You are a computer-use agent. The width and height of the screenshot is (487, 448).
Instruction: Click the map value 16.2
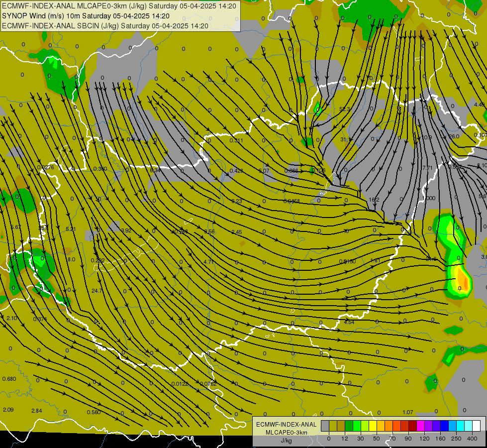click(374, 200)
